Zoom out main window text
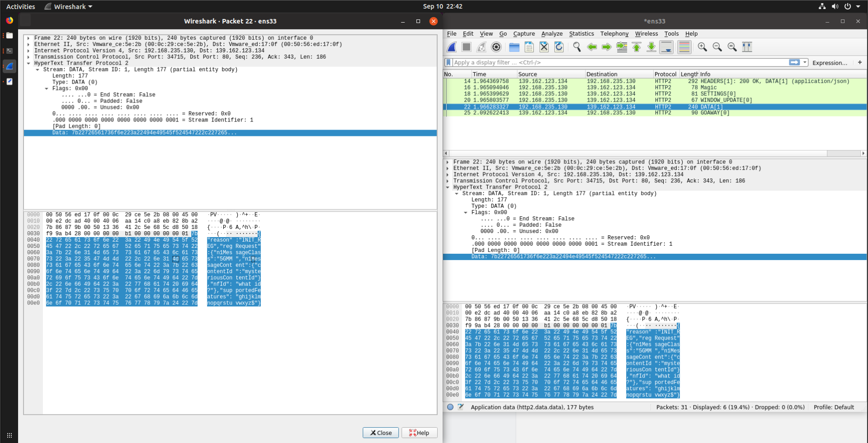Screen dimensions: 868x443 coord(717,47)
